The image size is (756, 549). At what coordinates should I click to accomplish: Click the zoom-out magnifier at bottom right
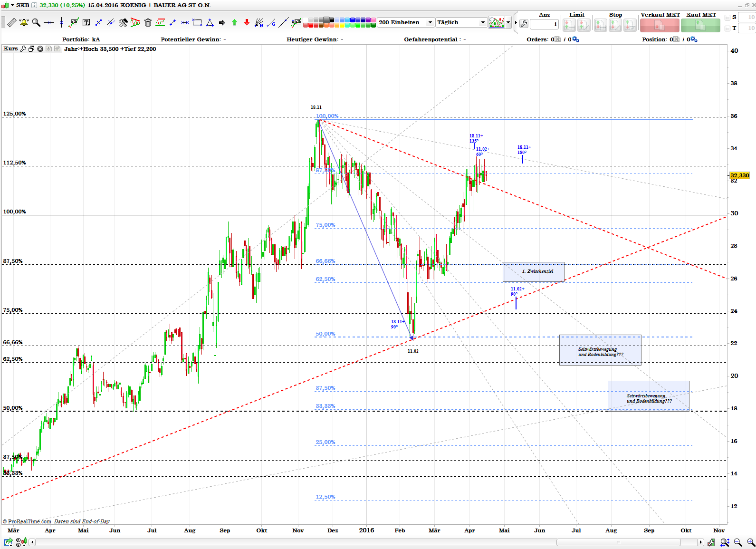tap(738, 542)
